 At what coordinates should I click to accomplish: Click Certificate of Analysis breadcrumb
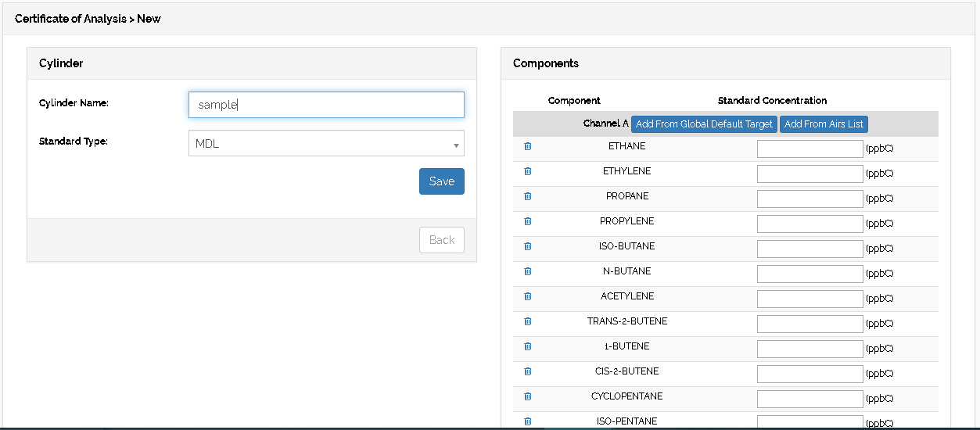point(70,19)
